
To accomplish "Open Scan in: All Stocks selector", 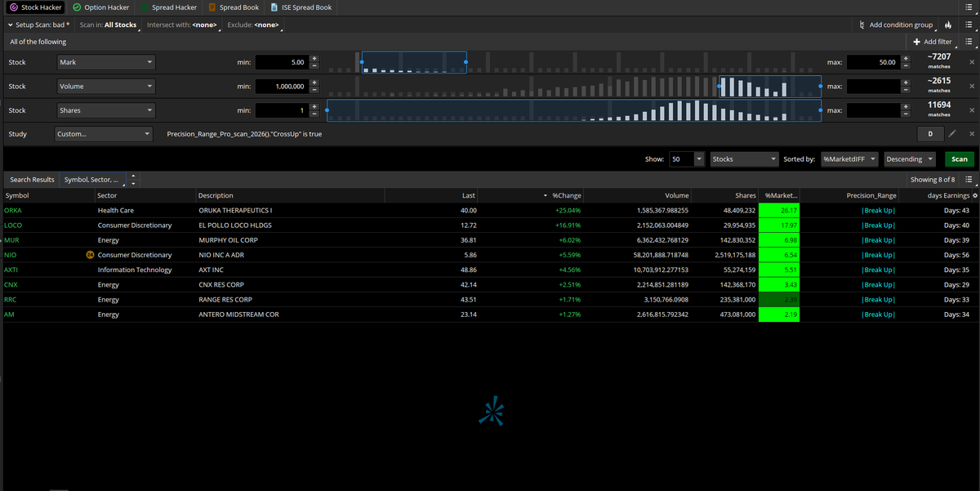I will [109, 25].
